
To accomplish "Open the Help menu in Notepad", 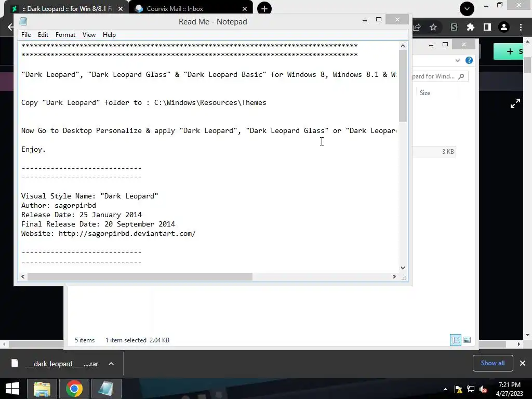I will [109, 35].
